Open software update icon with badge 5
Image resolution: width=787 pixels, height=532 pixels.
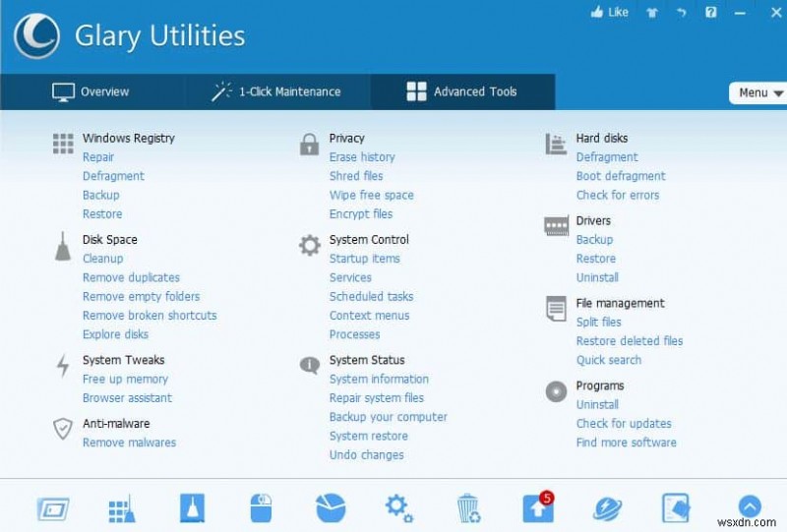click(x=538, y=506)
